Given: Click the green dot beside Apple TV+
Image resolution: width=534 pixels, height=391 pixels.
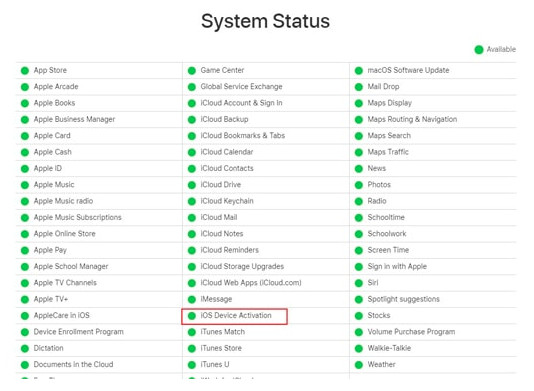Looking at the screenshot, I should 25,299.
